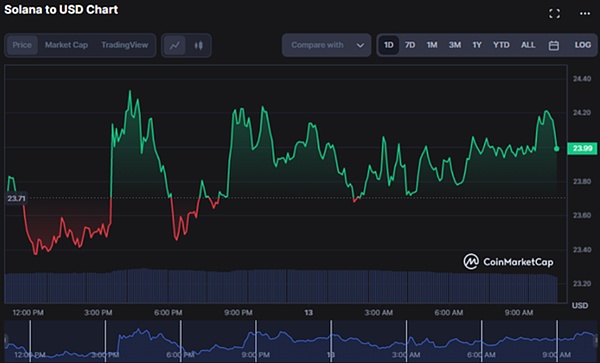Click the CoinMarketCap logo watermark
Screen dimensions: 600x363
508,262
